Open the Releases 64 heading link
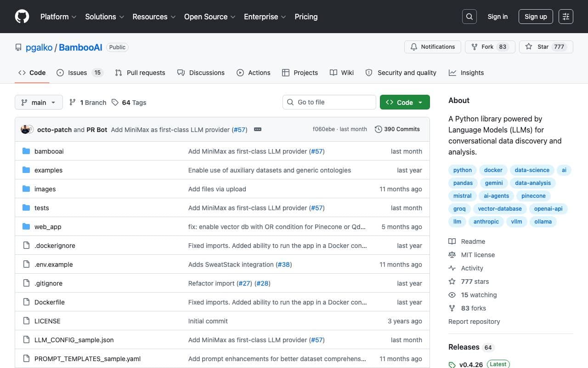This screenshot has height=368, width=588. point(471,347)
